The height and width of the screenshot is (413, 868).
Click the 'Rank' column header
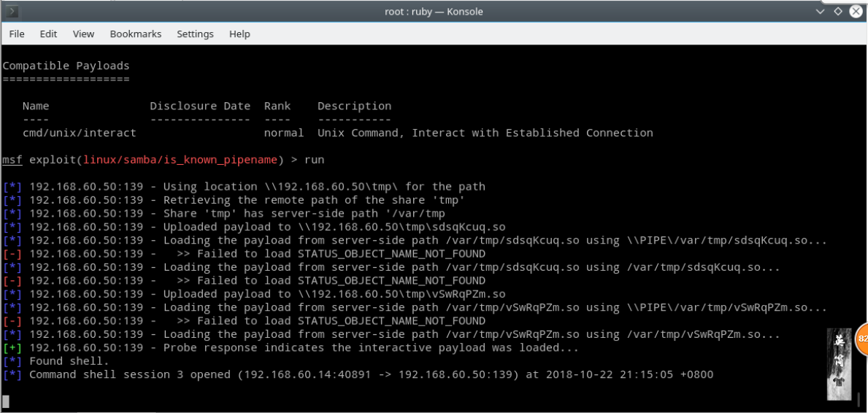[x=277, y=106]
